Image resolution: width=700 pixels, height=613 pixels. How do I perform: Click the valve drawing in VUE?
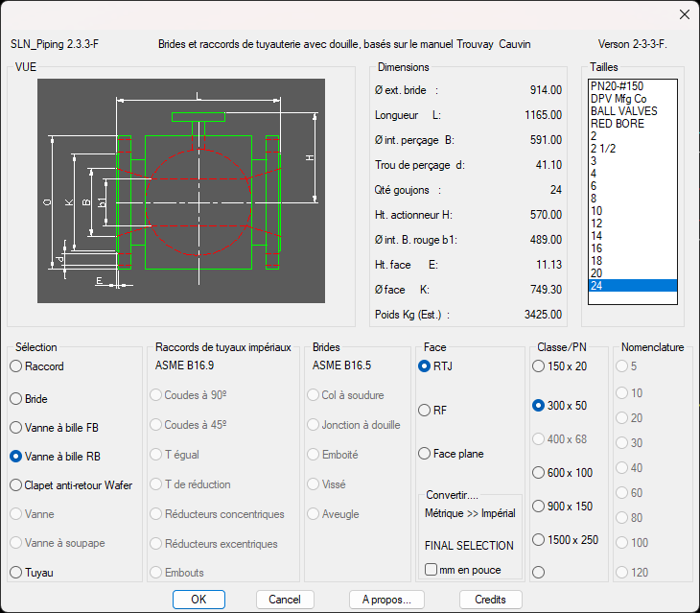pyautogui.click(x=181, y=191)
